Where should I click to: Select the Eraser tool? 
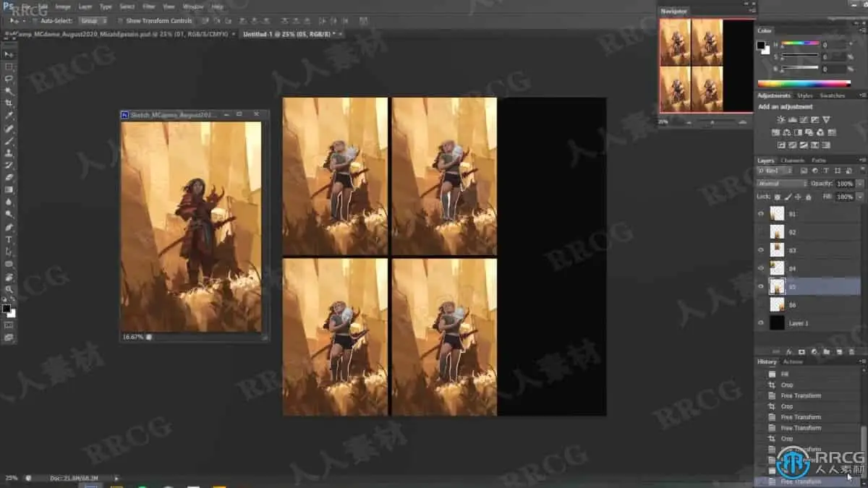click(9, 177)
